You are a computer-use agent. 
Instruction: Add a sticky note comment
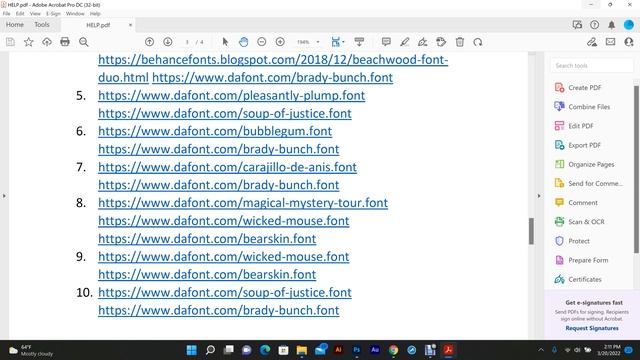coord(386,42)
